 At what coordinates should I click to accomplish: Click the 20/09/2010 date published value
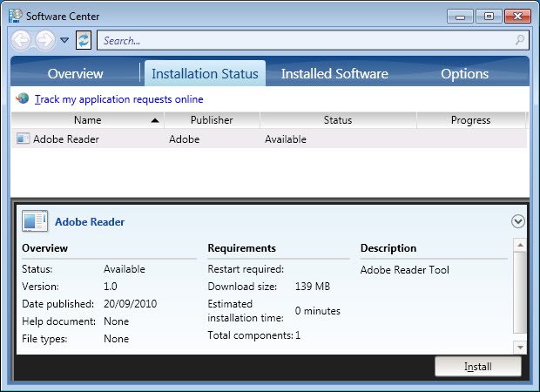pos(130,304)
